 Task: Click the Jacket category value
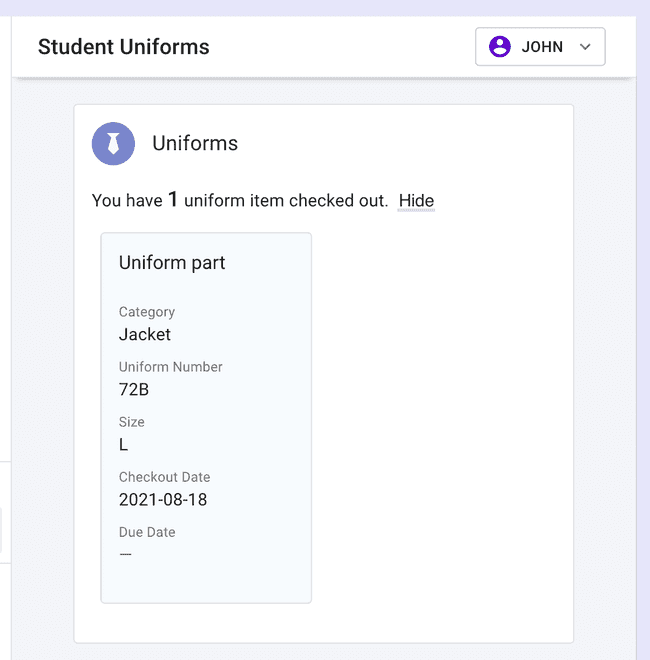[145, 334]
